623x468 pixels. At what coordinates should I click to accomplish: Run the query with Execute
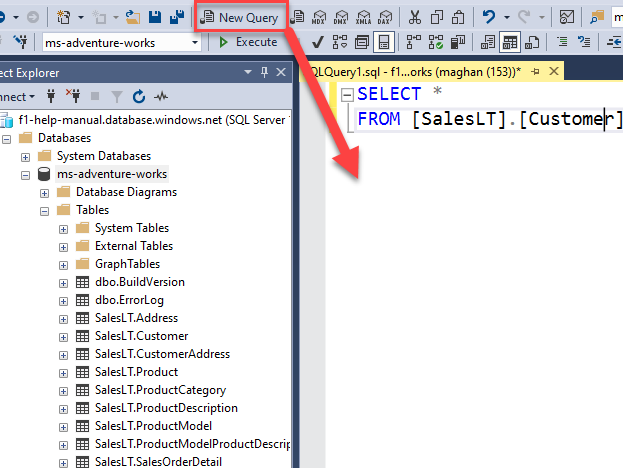coord(248,42)
